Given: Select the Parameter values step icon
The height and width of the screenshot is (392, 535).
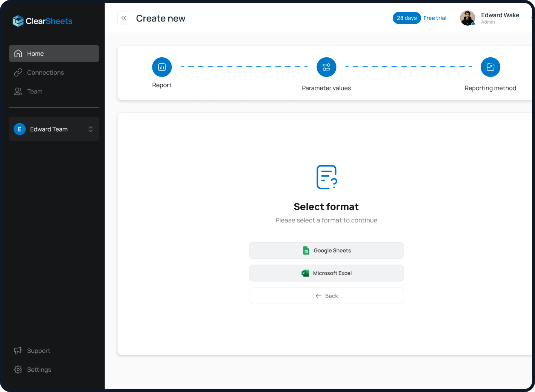Looking at the screenshot, I should (326, 67).
